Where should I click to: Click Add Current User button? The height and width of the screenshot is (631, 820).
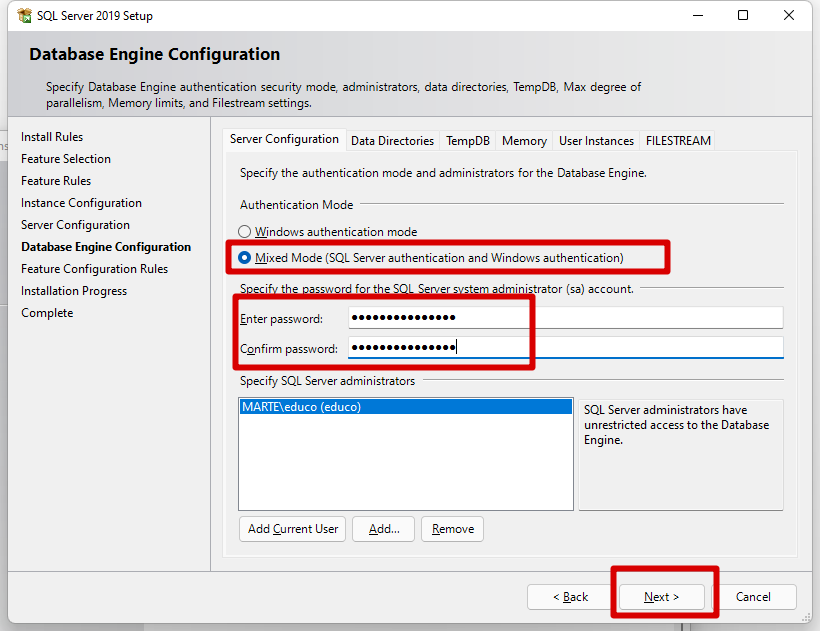coord(293,529)
